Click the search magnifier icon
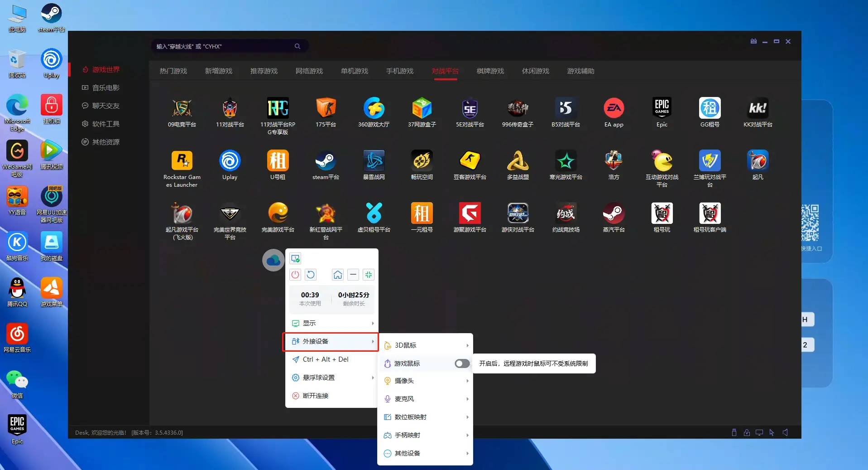The height and width of the screenshot is (470, 868). tap(297, 46)
